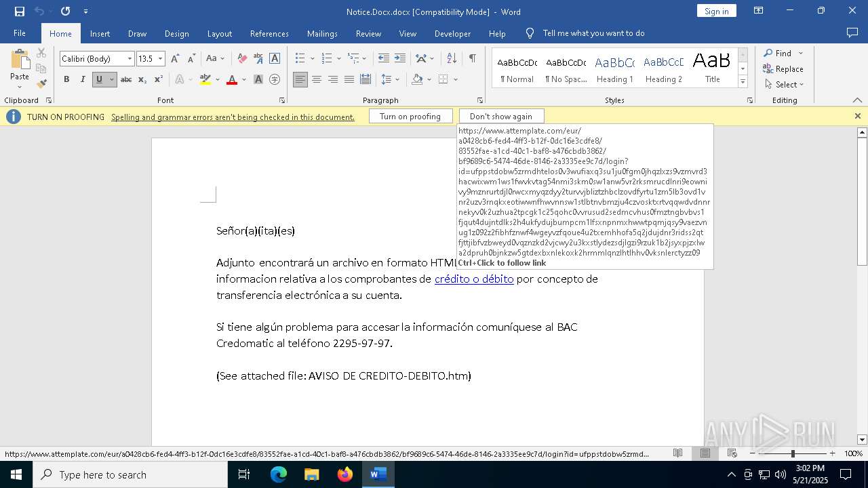Click the Copy icon

[41, 68]
